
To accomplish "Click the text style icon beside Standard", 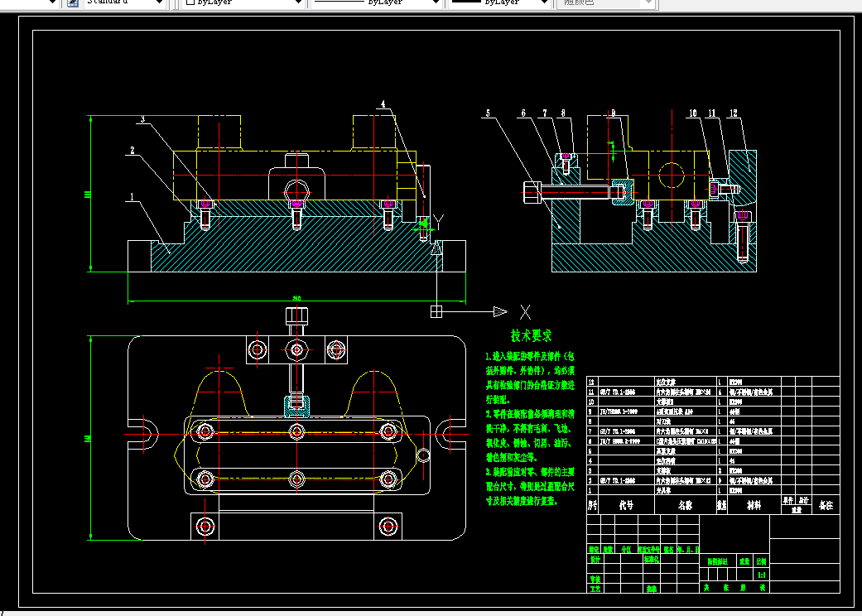I will [72, 3].
